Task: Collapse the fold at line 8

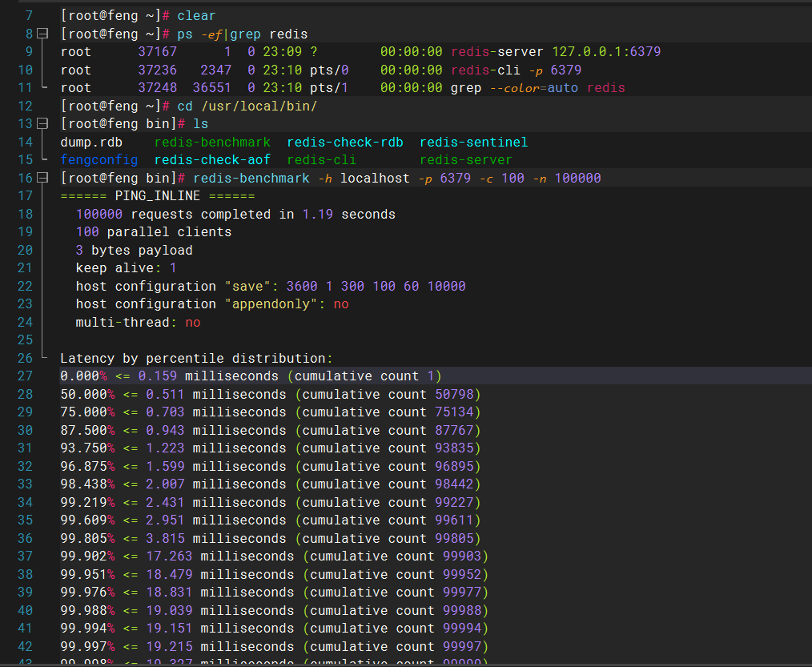Action: pyautogui.click(x=43, y=34)
